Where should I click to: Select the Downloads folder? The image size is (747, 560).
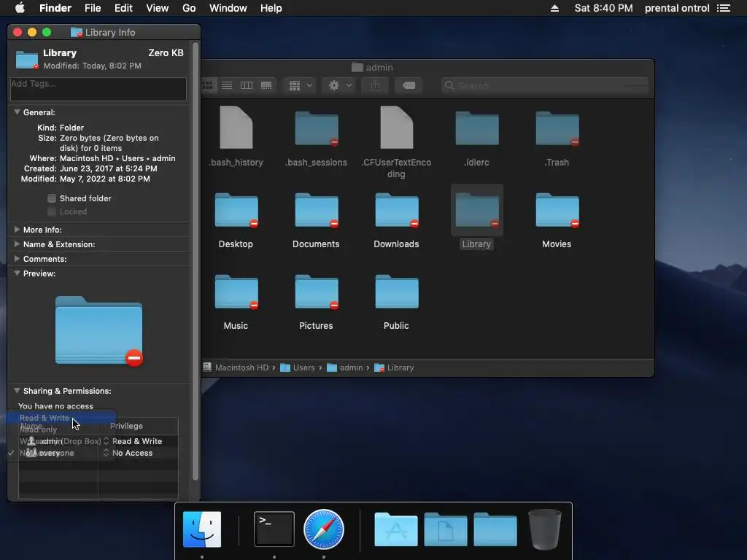[396, 211]
